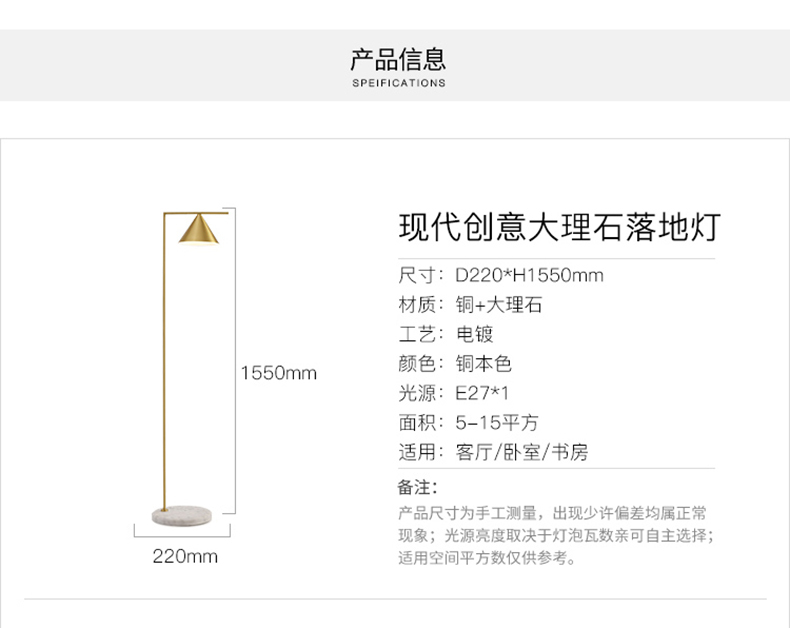Click the 光源 E27*1 specification
Screen dimensions: 790x628
coord(454,393)
